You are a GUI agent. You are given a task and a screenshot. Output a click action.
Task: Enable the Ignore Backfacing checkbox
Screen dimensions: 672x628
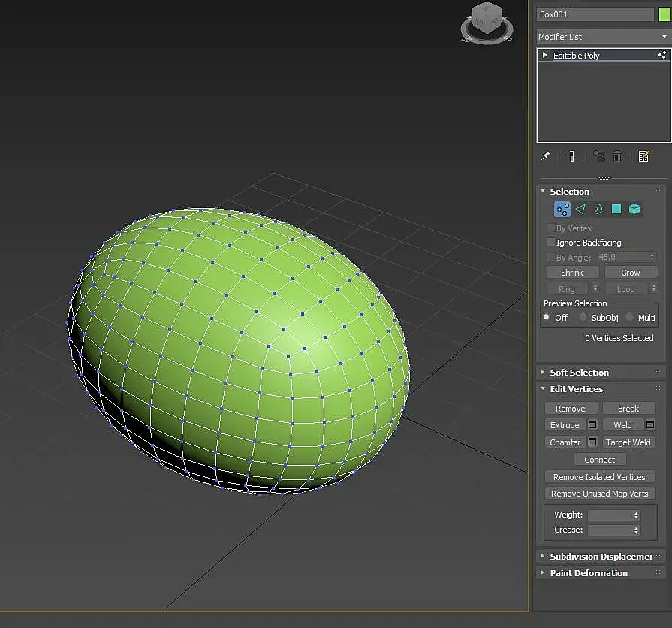point(551,243)
